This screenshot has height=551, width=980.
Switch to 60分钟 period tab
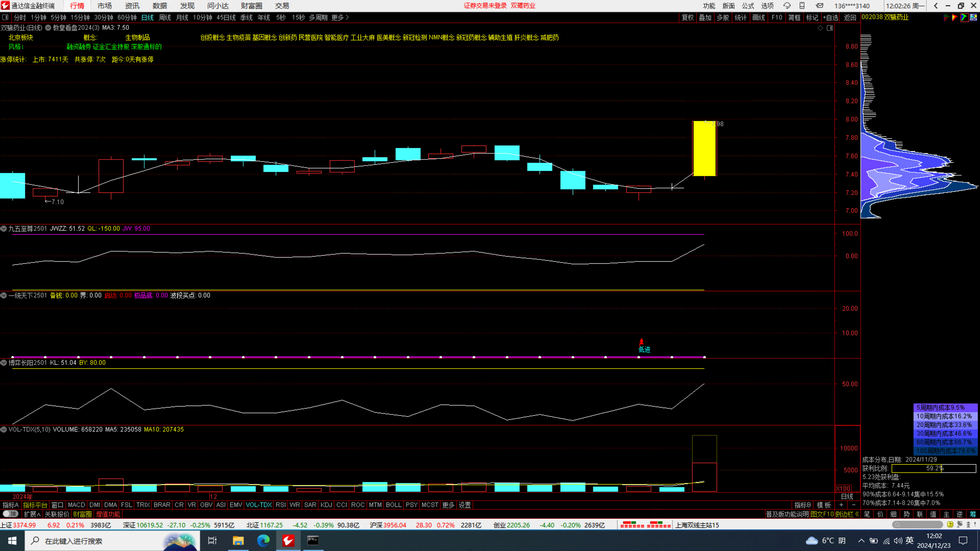coord(127,17)
